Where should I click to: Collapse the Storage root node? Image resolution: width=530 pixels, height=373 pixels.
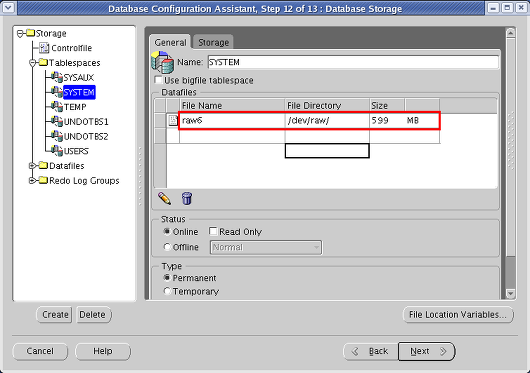tap(20, 33)
